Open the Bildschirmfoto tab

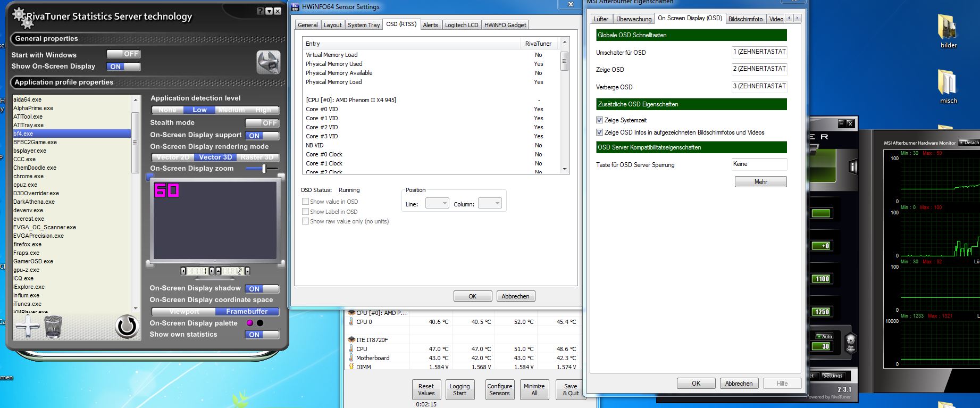pos(746,19)
